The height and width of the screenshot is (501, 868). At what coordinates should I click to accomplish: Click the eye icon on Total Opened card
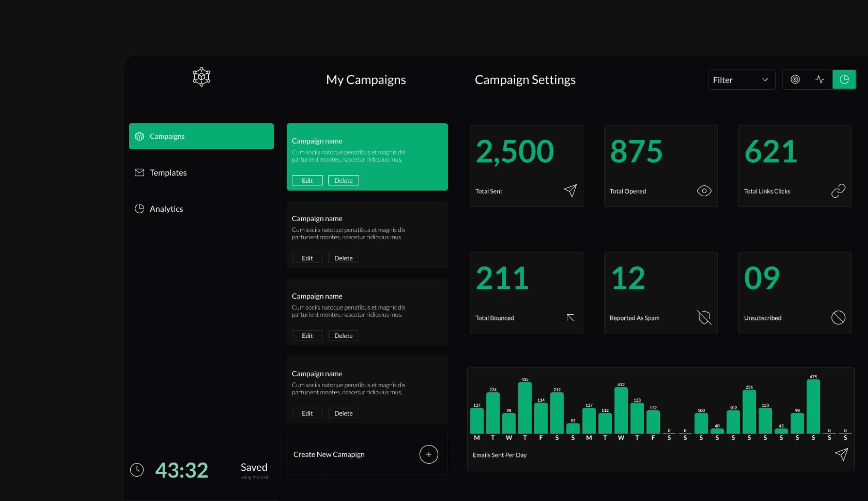pyautogui.click(x=704, y=190)
